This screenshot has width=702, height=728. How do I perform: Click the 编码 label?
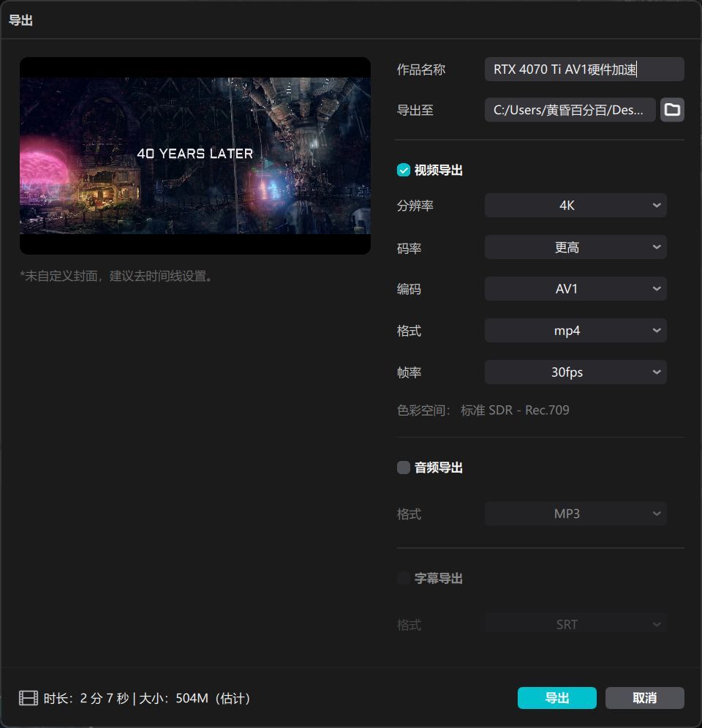pyautogui.click(x=409, y=289)
